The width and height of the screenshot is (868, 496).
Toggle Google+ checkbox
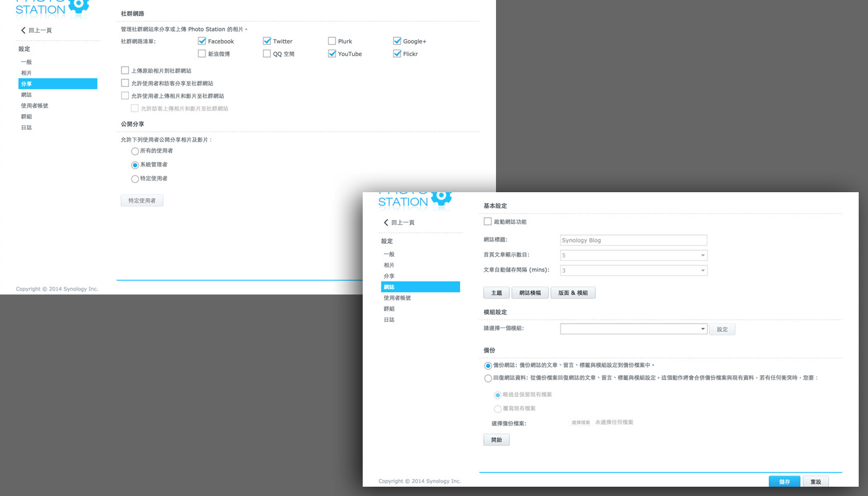(397, 41)
